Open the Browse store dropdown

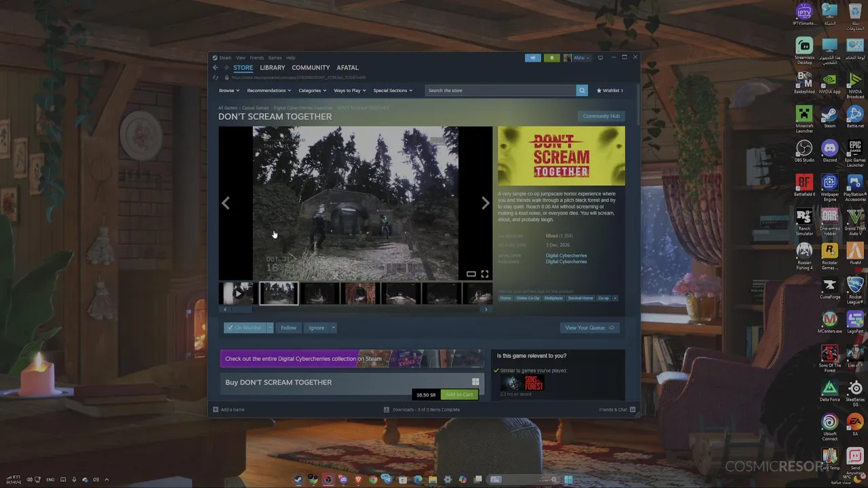[229, 90]
